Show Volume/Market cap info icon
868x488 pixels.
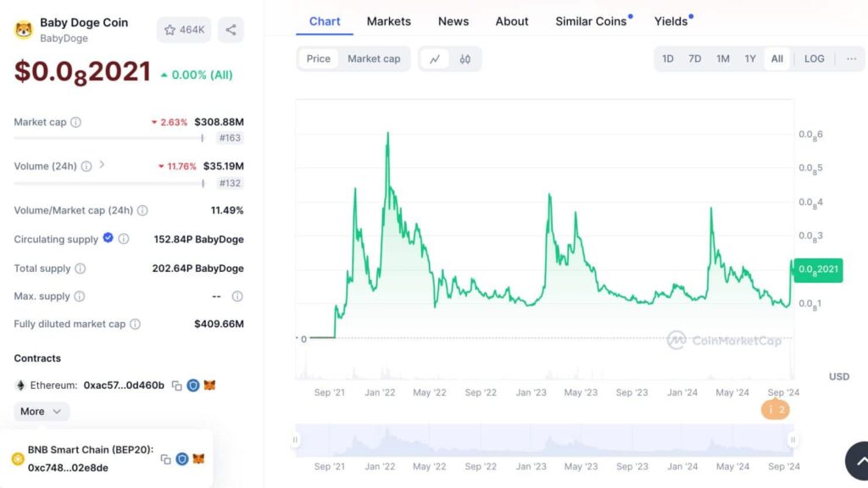pyautogui.click(x=142, y=210)
